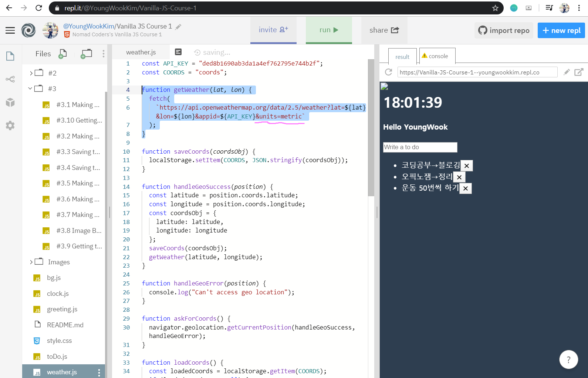
Task: Add a new file in Files panel
Action: [62, 54]
